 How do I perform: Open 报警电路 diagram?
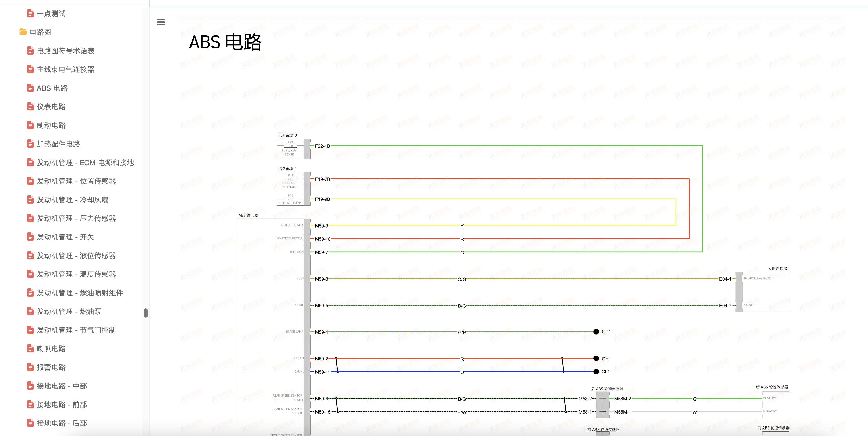[x=51, y=367]
